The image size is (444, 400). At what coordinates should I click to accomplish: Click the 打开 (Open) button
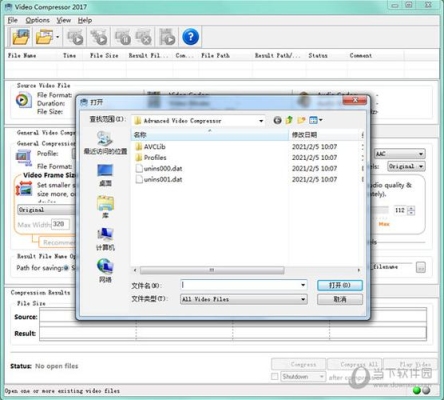pyautogui.click(x=340, y=285)
